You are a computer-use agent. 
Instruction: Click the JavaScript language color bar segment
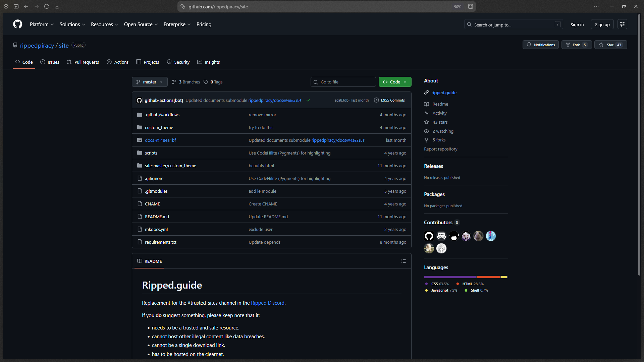click(x=504, y=277)
